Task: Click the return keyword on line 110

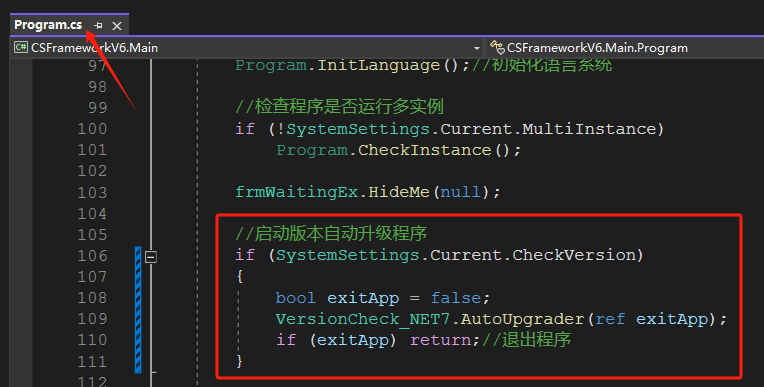Action: [440, 340]
